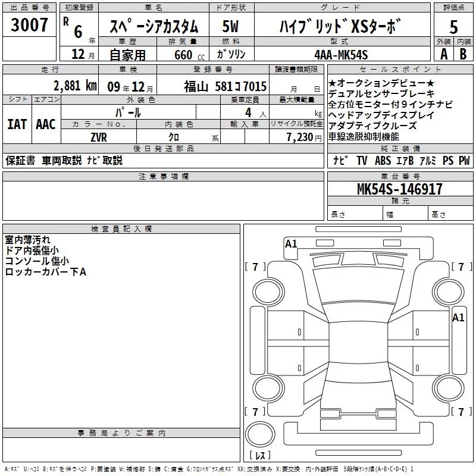The width and height of the screenshot is (476, 476).
Task: Select the later-shipped part 保証書
Action: 20,160
